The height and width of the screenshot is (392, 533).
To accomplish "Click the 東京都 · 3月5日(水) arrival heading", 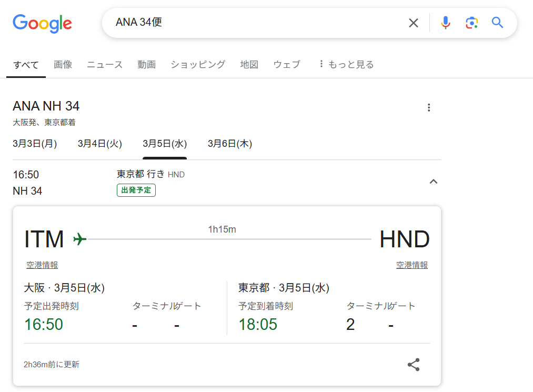I will click(x=284, y=288).
